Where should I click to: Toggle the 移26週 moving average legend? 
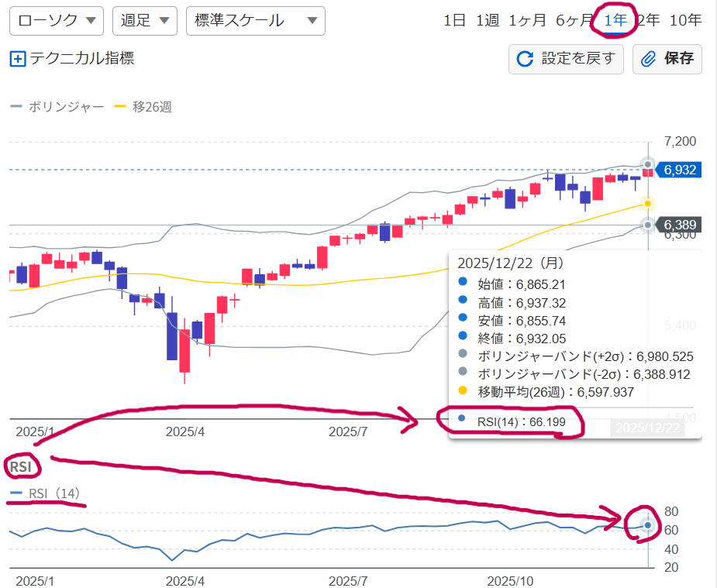[x=143, y=107]
